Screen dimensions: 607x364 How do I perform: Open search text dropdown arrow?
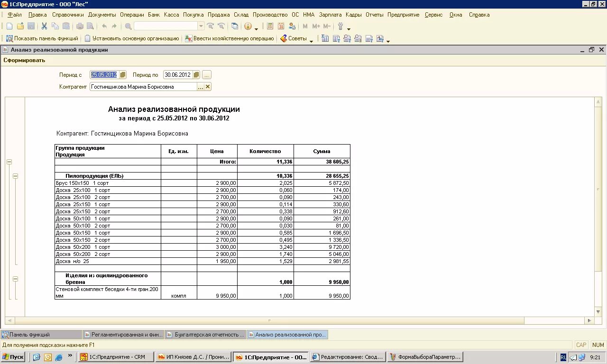pyautogui.click(x=201, y=27)
